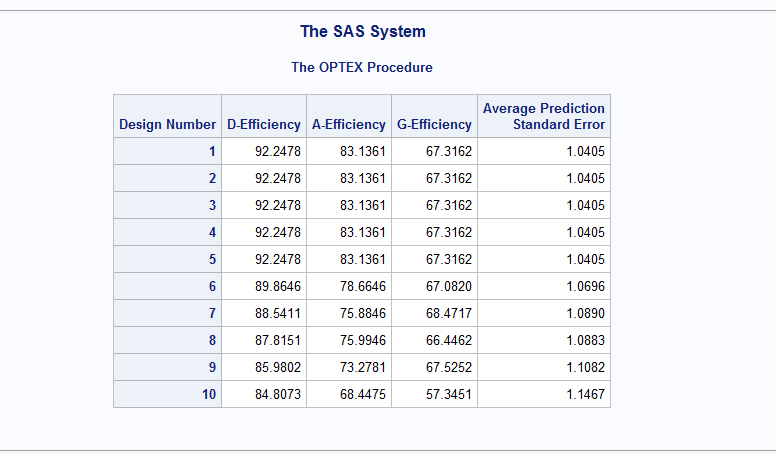
Task: Select the Design Number column header
Action: (x=167, y=125)
